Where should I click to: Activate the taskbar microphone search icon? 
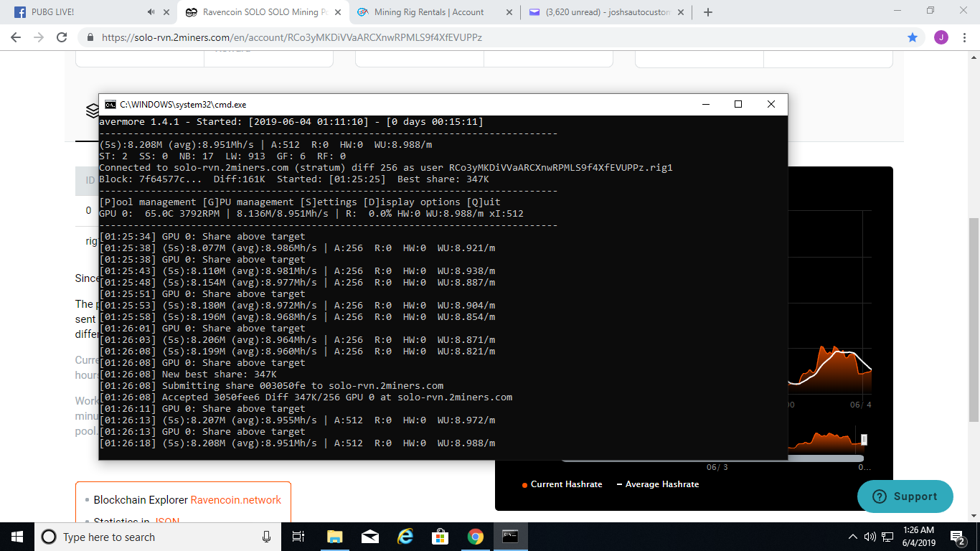267,537
